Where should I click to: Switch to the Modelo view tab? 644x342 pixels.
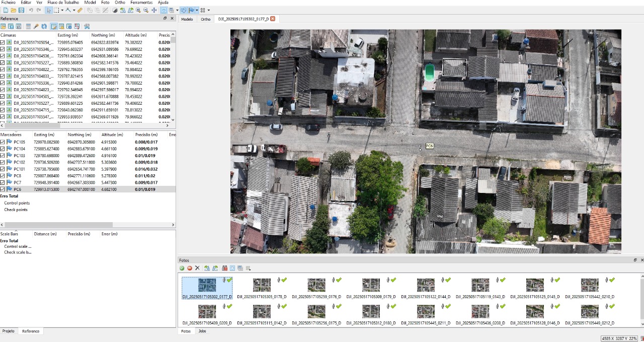coord(187,19)
